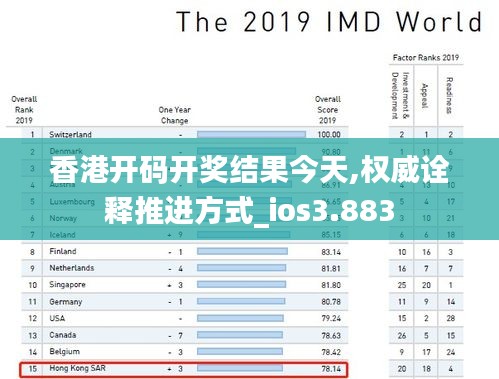Click the Overall Rank 2019 column header
Viewport: 499px width, 379px height.
(x=24, y=110)
